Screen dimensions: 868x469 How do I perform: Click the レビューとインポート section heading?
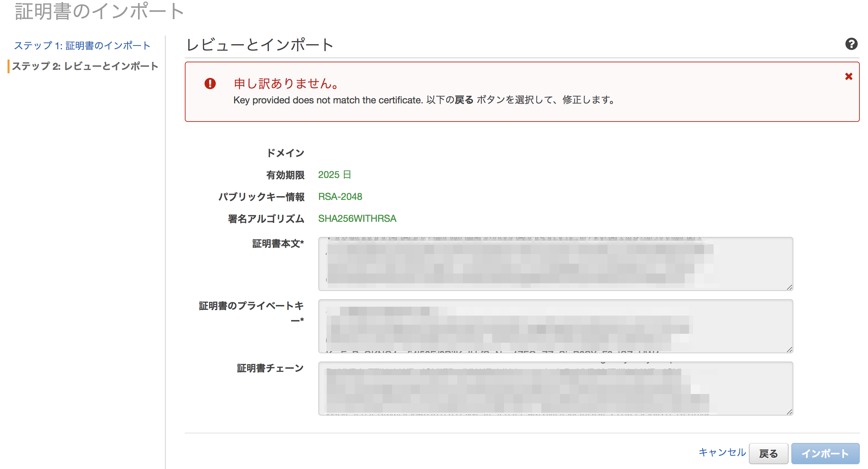click(260, 45)
